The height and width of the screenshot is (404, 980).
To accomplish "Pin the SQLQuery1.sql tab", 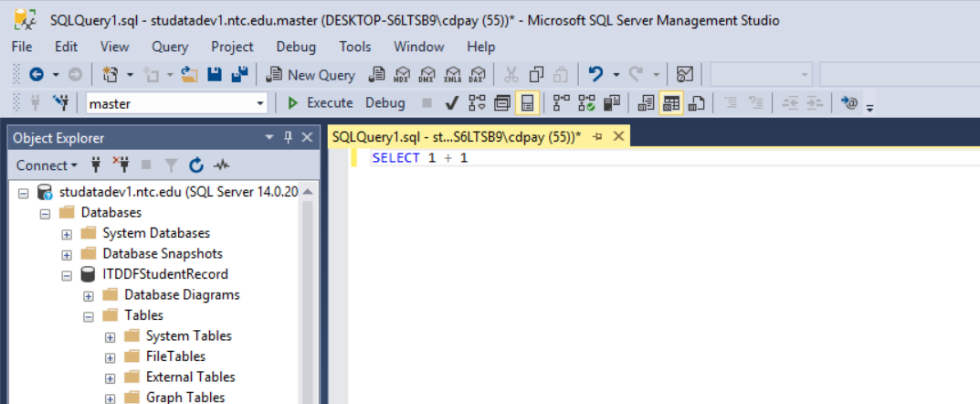I will coord(597,136).
